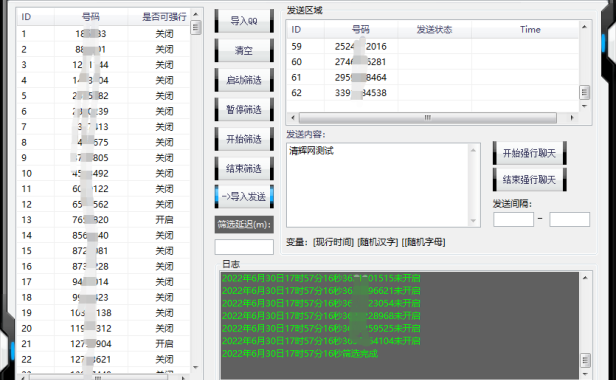Insert the [随机字母] variable
Image resolution: width=616 pixels, height=380 pixels.
424,242
